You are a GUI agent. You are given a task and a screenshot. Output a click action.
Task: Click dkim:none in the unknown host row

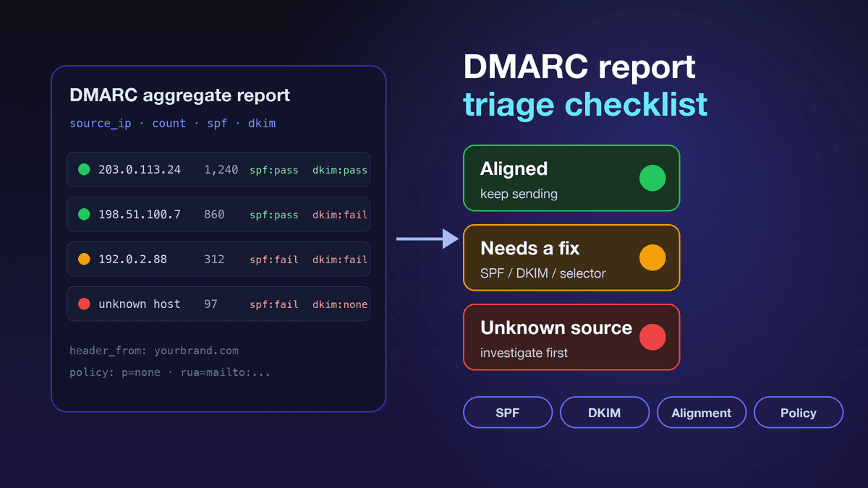coord(340,304)
